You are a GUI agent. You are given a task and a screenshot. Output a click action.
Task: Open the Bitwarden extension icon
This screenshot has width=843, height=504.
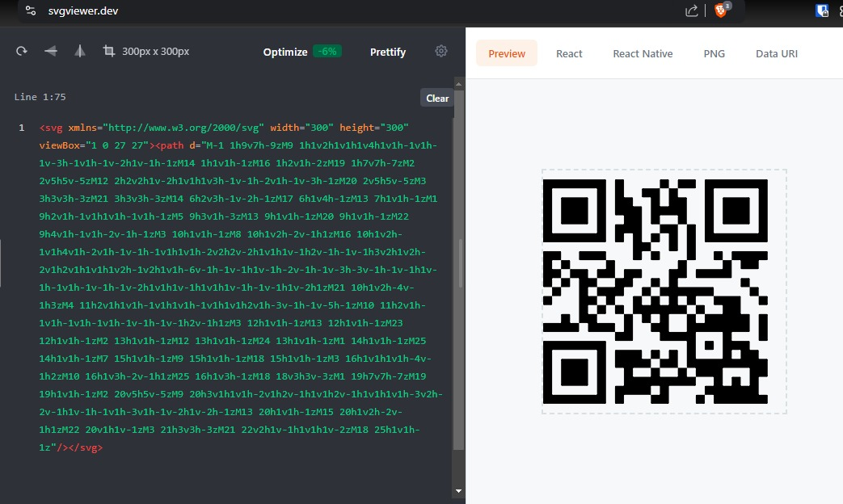point(822,10)
